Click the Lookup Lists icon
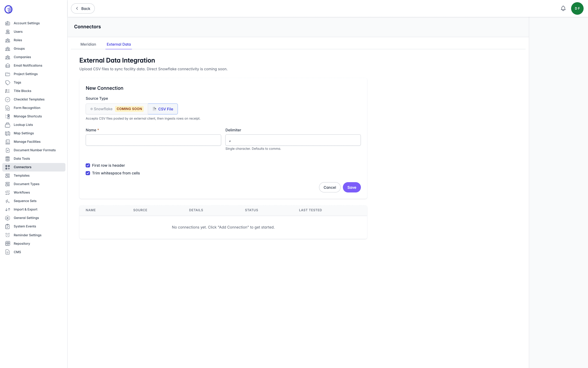 click(x=8, y=125)
